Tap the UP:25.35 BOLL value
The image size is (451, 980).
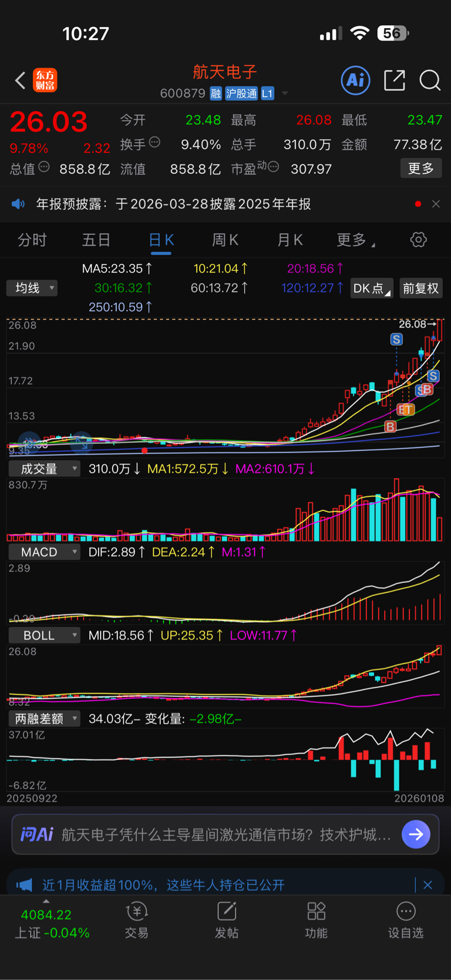click(192, 635)
